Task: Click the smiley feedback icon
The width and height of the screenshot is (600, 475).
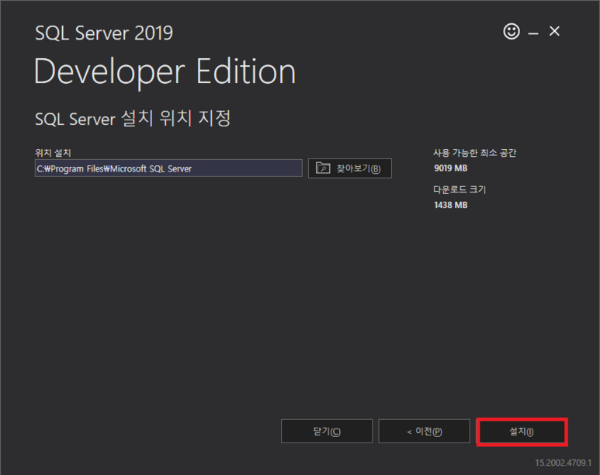Action: pyautogui.click(x=511, y=31)
